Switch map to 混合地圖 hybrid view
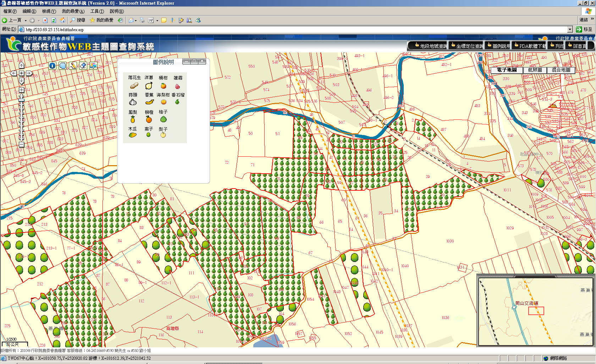The width and height of the screenshot is (596, 364). tap(561, 70)
